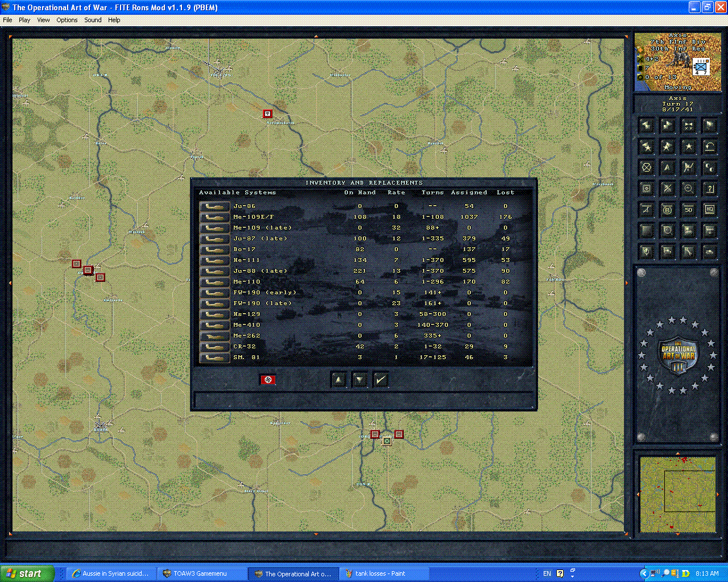Click the circled B toolbar icon

coord(667,209)
